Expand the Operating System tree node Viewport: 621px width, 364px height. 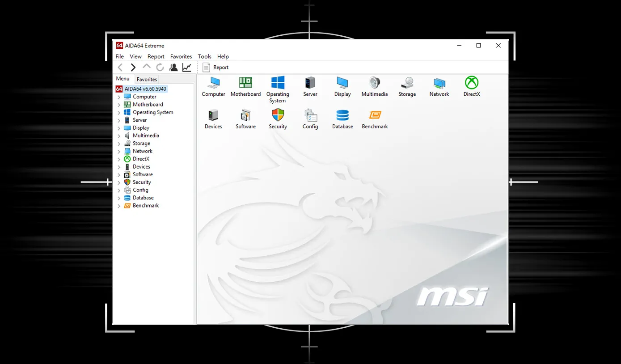point(119,113)
